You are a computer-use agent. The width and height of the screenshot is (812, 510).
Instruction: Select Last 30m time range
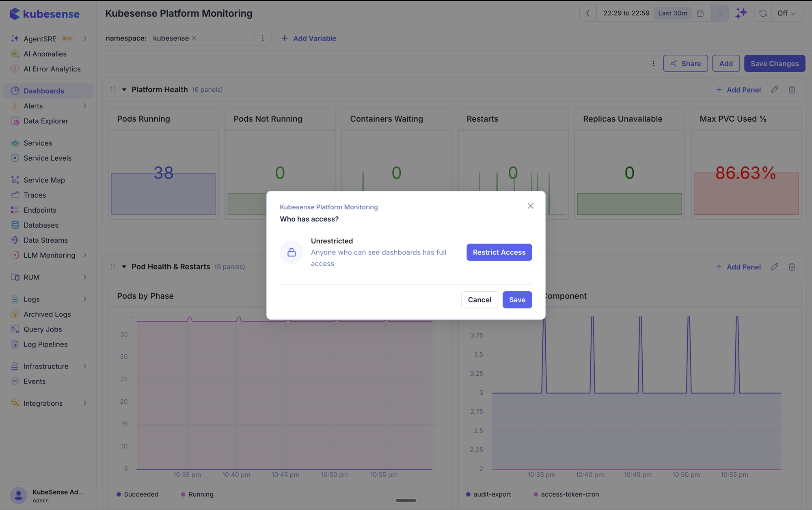click(x=672, y=13)
